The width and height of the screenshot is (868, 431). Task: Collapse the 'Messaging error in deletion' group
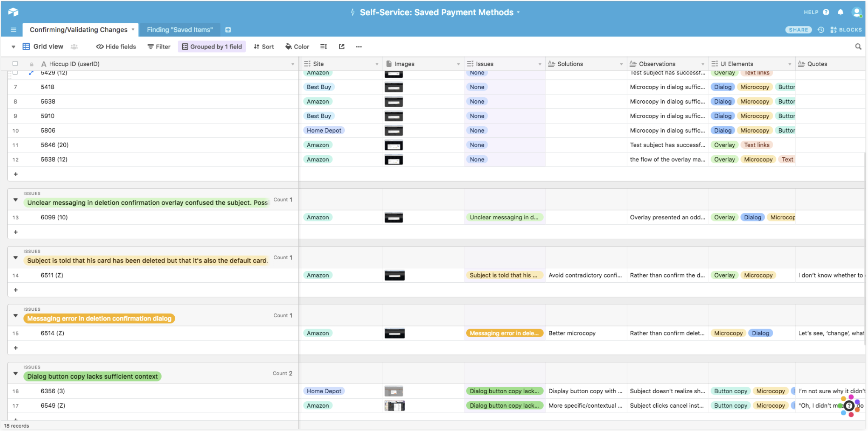pyautogui.click(x=16, y=315)
